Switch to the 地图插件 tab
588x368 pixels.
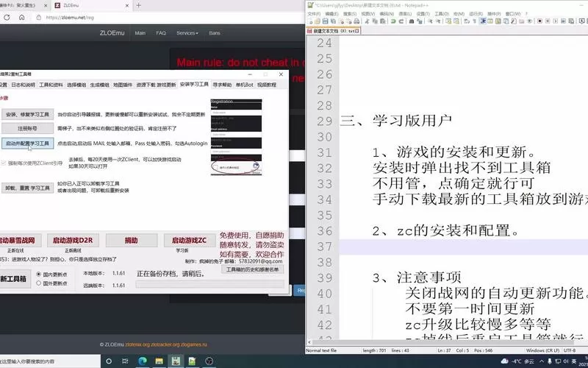123,85
